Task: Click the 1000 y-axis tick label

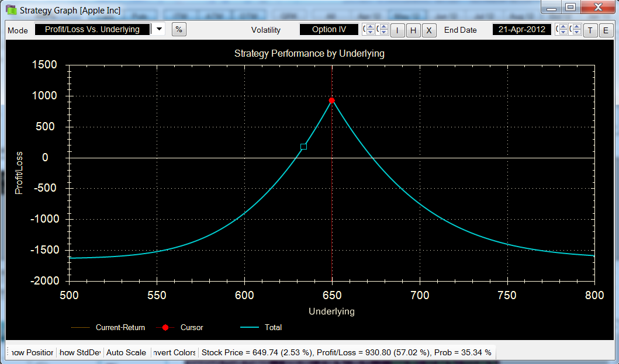Action: (44, 96)
